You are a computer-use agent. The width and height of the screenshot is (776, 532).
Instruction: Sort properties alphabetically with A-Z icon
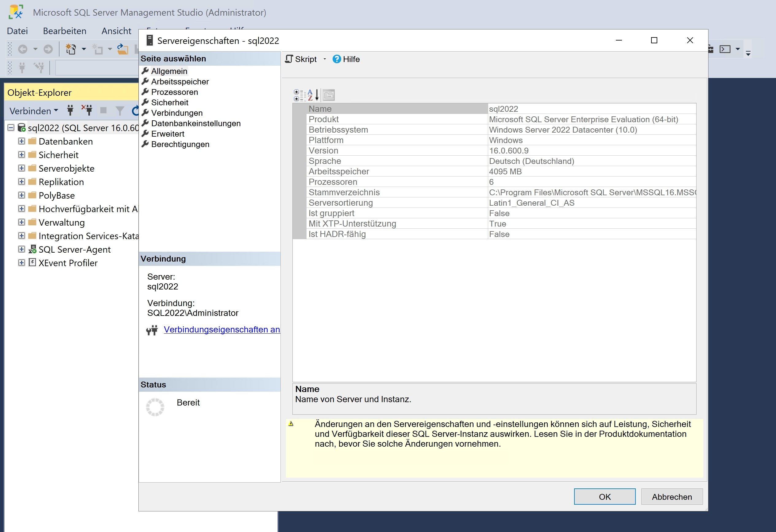click(313, 95)
